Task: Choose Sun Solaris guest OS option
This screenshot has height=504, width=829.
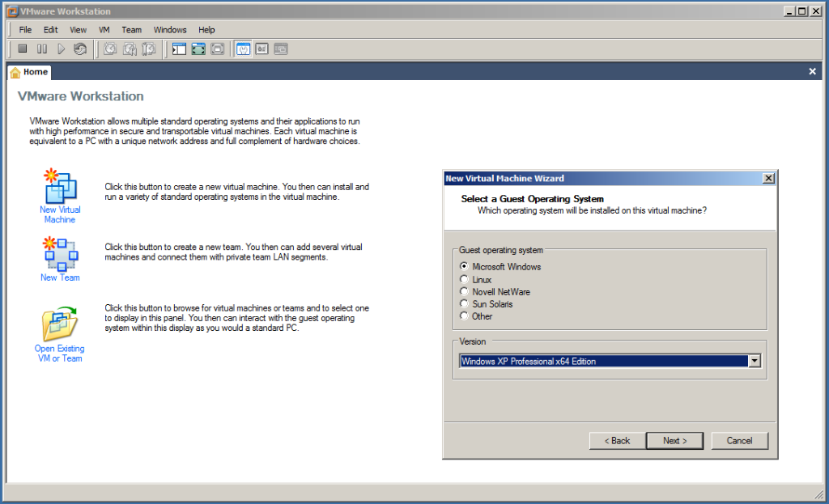Action: click(464, 303)
